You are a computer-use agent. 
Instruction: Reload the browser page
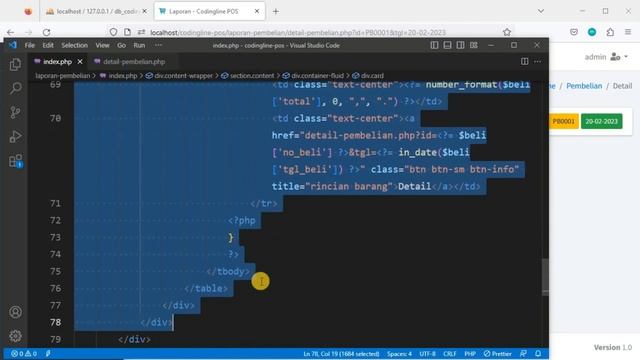tap(47, 32)
